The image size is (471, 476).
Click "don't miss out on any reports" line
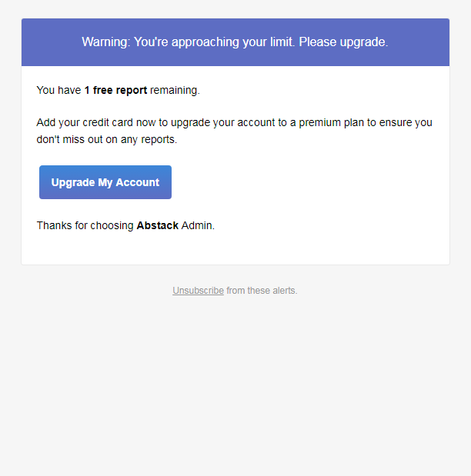pyautogui.click(x=106, y=139)
